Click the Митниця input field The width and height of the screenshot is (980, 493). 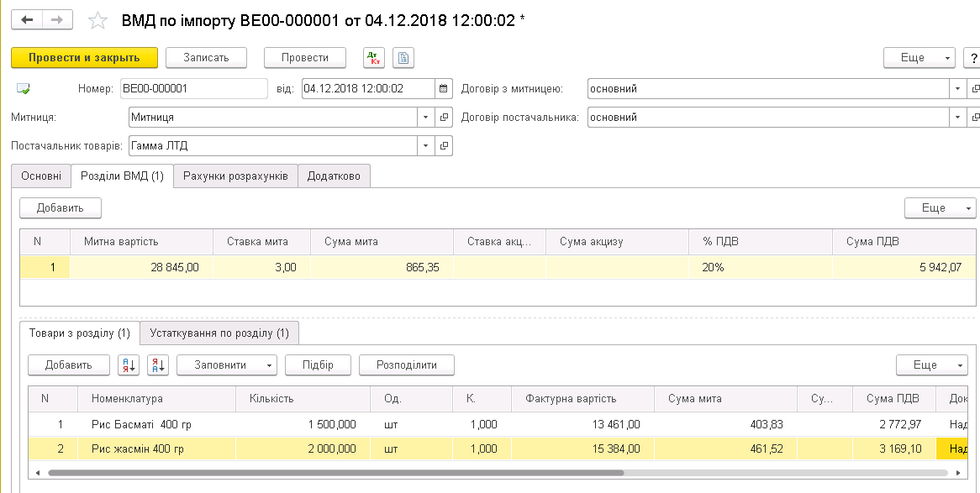pyautogui.click(x=273, y=118)
